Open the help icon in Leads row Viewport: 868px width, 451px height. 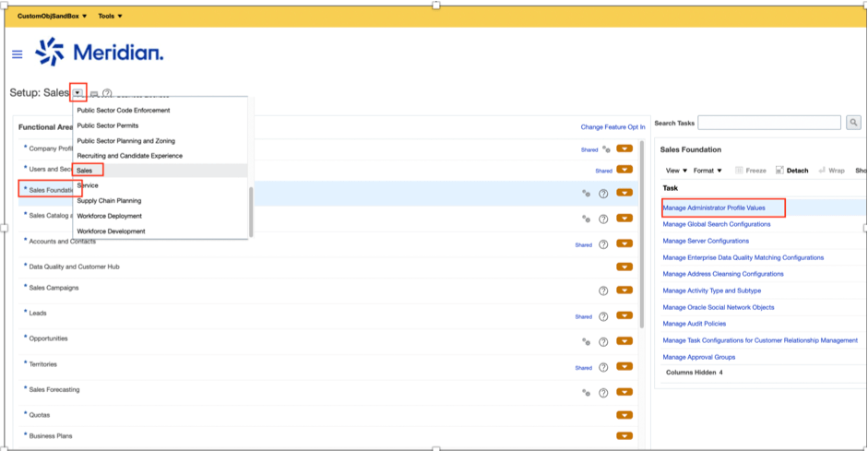click(603, 316)
